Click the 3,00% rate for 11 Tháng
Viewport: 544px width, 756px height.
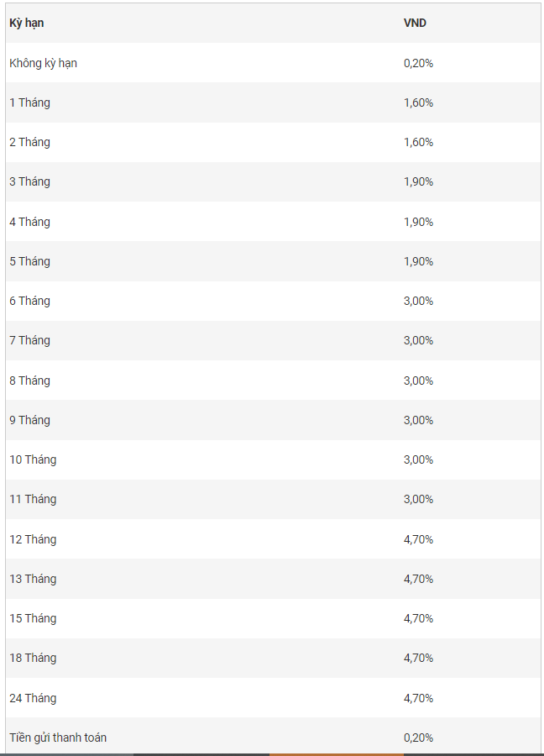coord(418,499)
